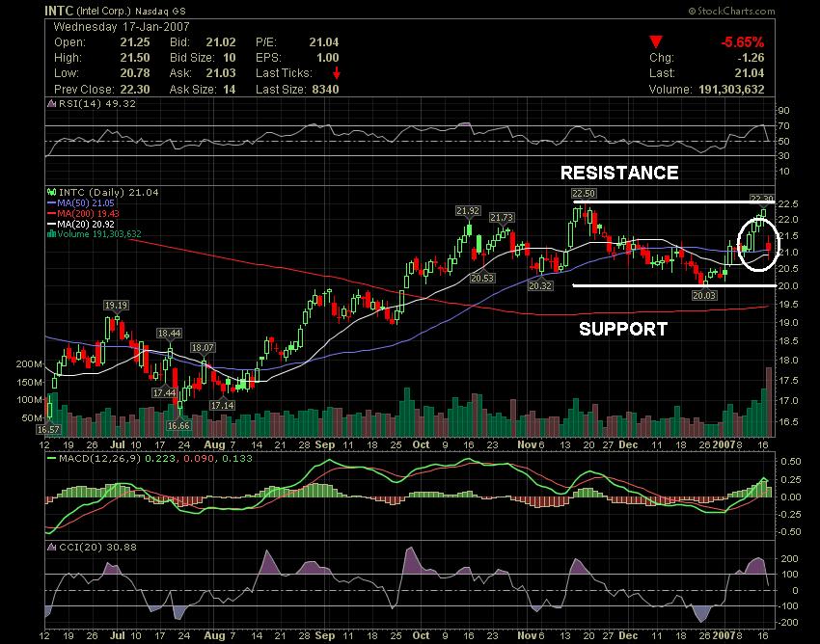Click the white MA(20) legend line
Screen dimensions: 820x644
pyautogui.click(x=51, y=224)
